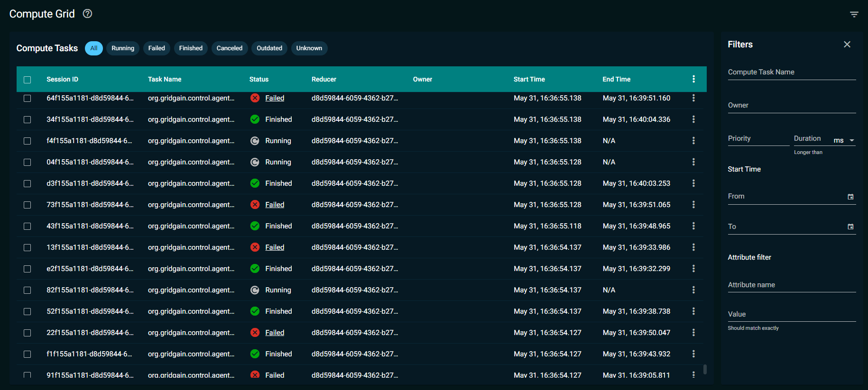Open row menu for session f4f155a1181
The height and width of the screenshot is (390, 868).
693,141
